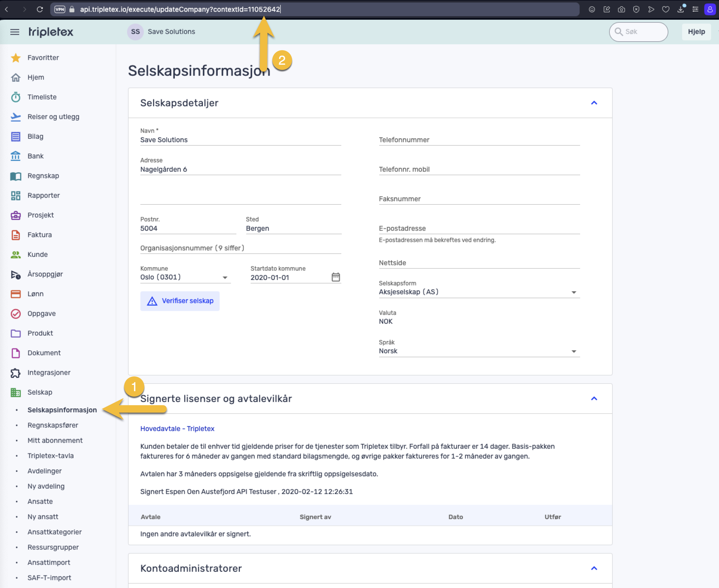This screenshot has width=719, height=588.
Task: Select the Lønn card icon
Action: [16, 294]
